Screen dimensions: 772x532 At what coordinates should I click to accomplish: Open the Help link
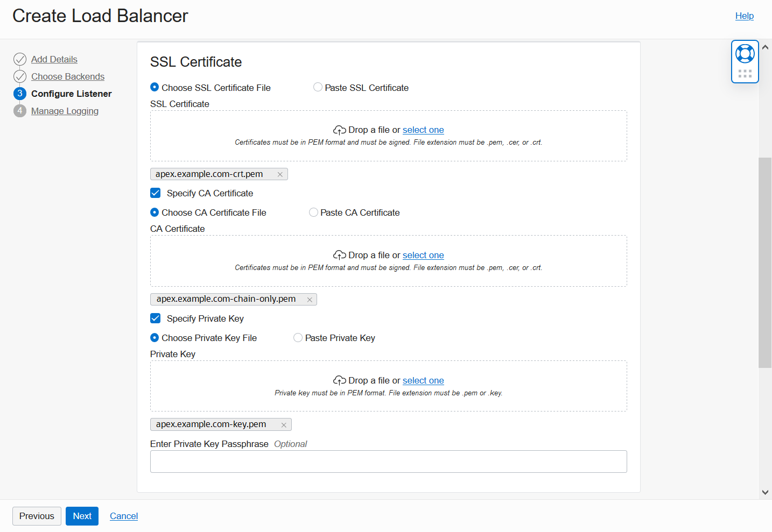click(x=744, y=16)
